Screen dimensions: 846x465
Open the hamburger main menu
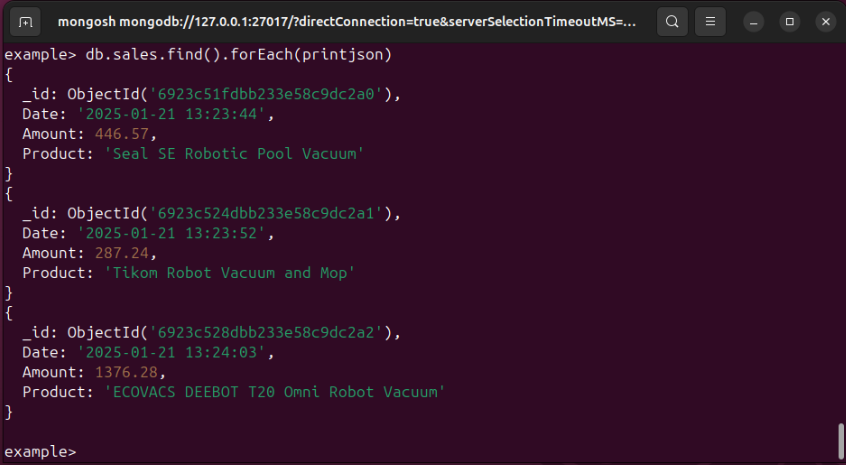pyautogui.click(x=710, y=21)
